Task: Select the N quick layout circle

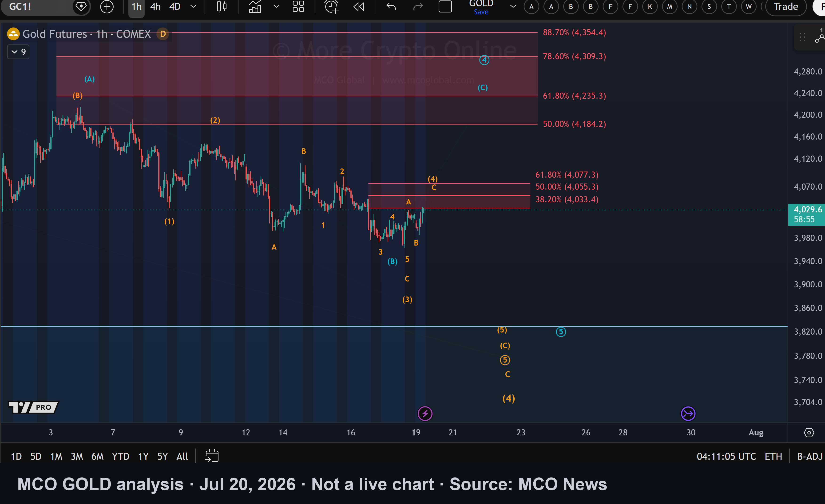Action: click(x=689, y=7)
